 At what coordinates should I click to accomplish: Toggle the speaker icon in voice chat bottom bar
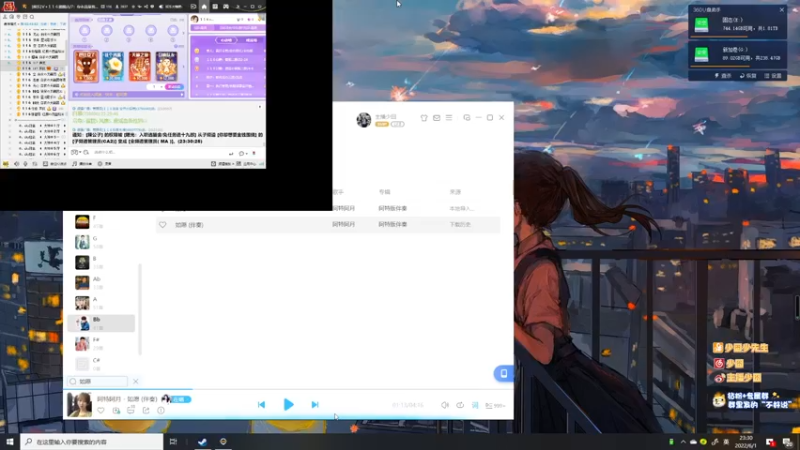(16, 164)
